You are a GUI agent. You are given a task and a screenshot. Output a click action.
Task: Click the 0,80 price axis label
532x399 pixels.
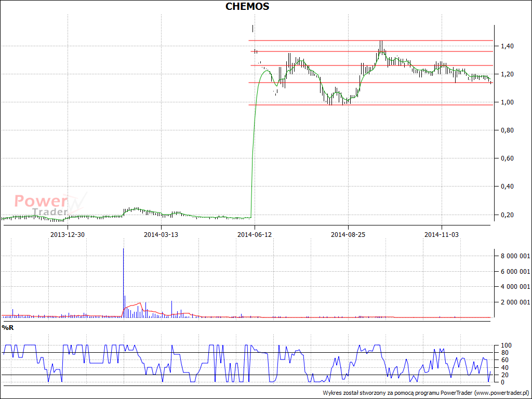pos(507,130)
